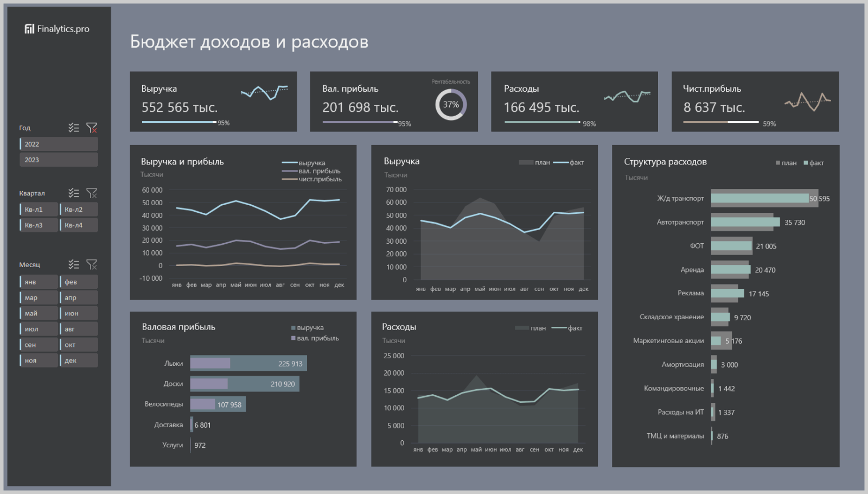This screenshot has height=494, width=868.
Task: Click the Автотранспорт value 35 730
Action: pos(795,223)
